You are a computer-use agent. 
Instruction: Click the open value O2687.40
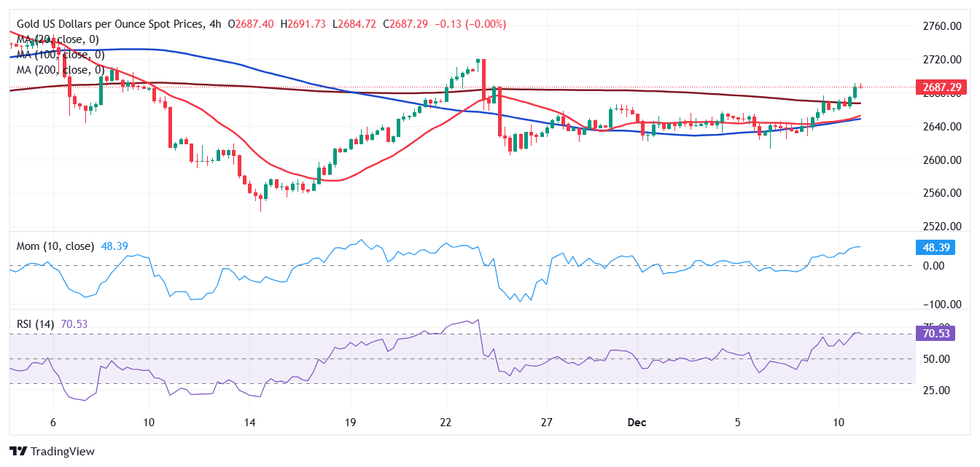[251, 23]
